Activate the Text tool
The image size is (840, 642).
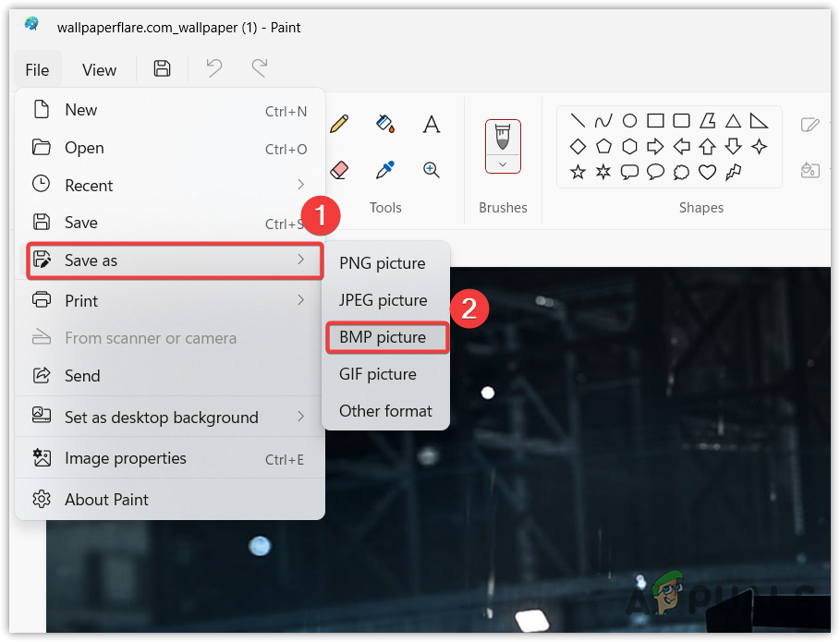[432, 123]
